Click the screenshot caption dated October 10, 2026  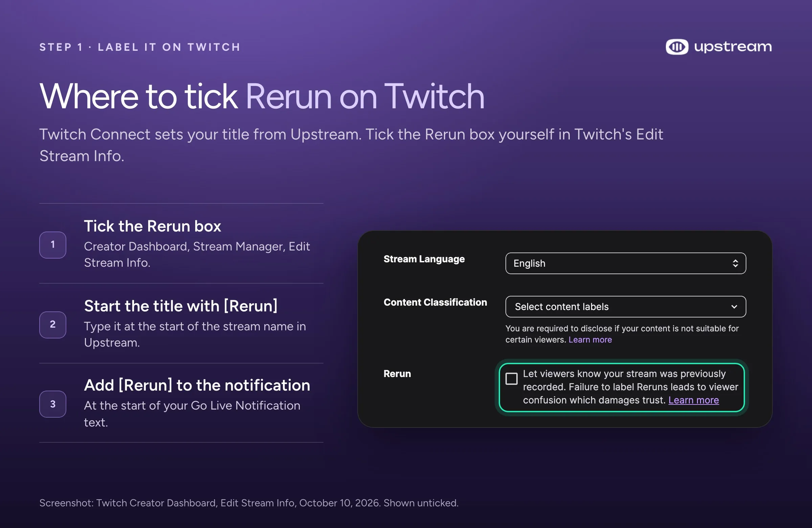click(x=249, y=503)
